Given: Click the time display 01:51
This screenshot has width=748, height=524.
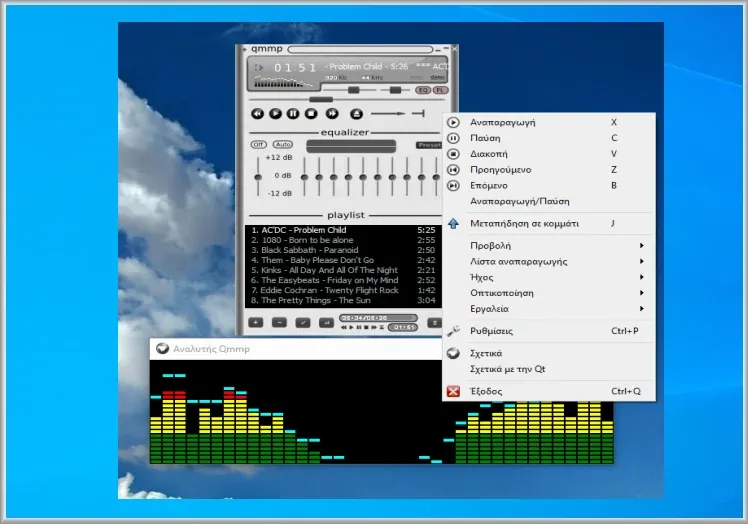Looking at the screenshot, I should (295, 68).
